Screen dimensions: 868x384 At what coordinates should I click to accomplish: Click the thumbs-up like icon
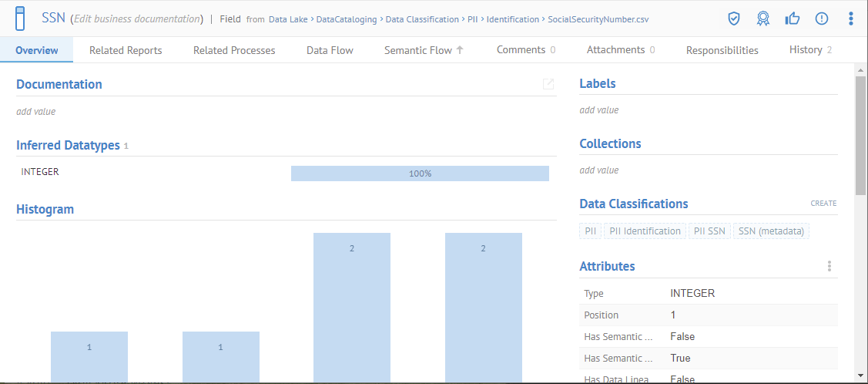792,19
